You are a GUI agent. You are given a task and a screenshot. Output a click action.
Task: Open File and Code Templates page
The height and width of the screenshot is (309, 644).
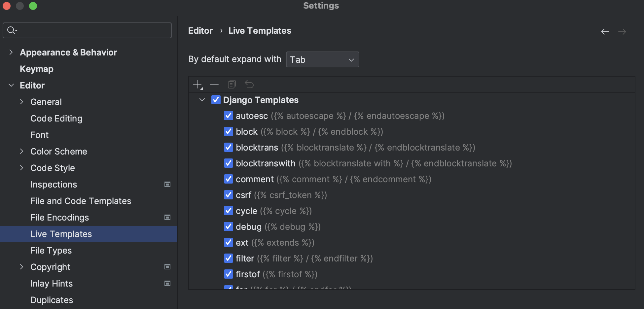(x=81, y=201)
